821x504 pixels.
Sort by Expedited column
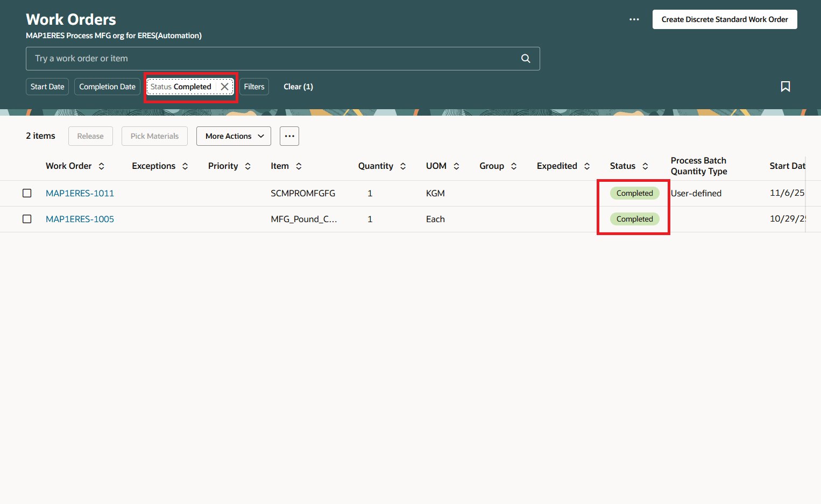[x=587, y=166]
